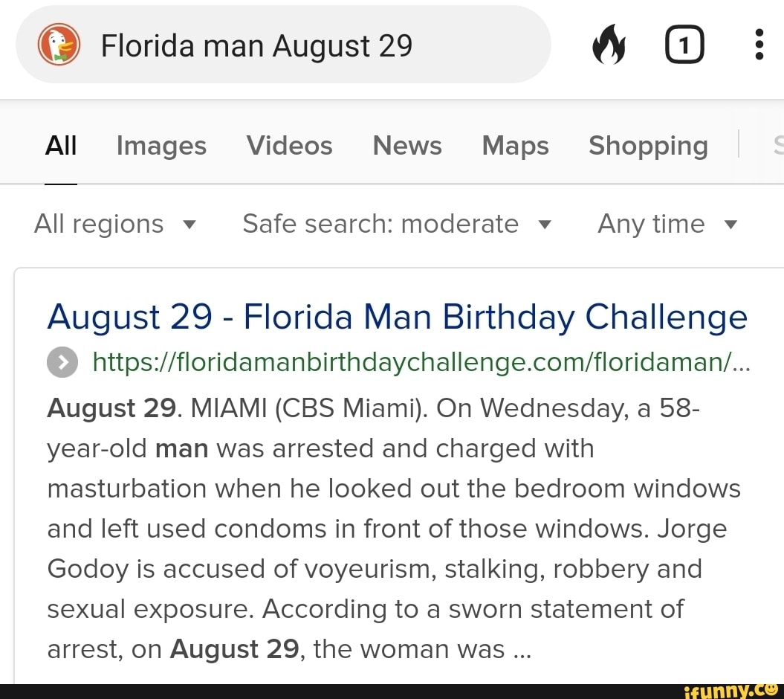Screen dimensions: 784x699
Task: Open the Shopping search results
Action: click(647, 146)
